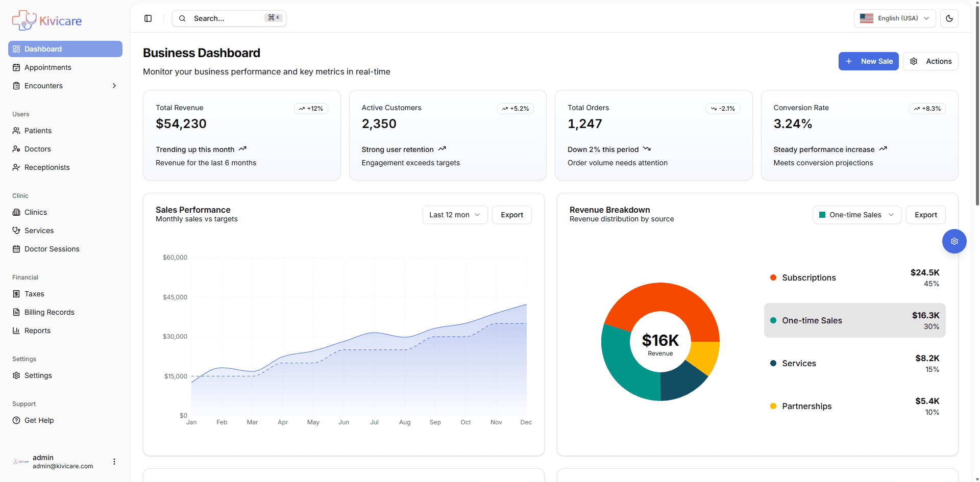Open the Clinics building icon
Screen dimensions: 980x482
[16, 212]
